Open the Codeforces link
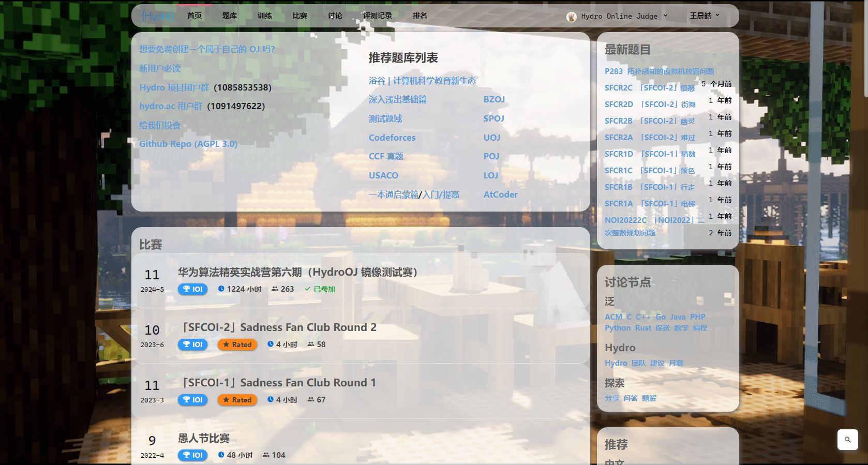Screen dimensions: 868x465 pos(392,138)
